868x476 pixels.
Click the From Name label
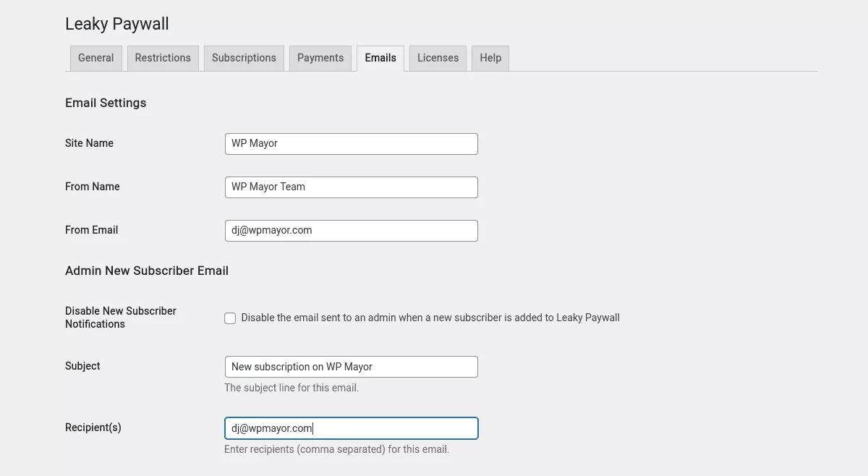click(x=93, y=187)
